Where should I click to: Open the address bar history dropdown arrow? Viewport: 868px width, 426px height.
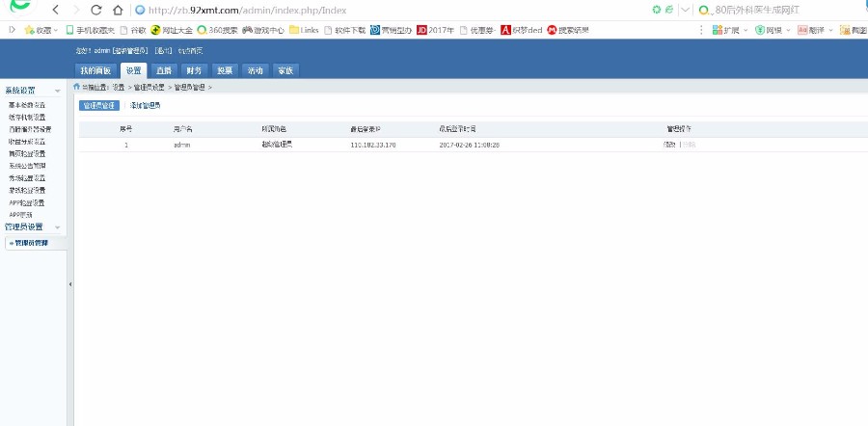tap(686, 10)
